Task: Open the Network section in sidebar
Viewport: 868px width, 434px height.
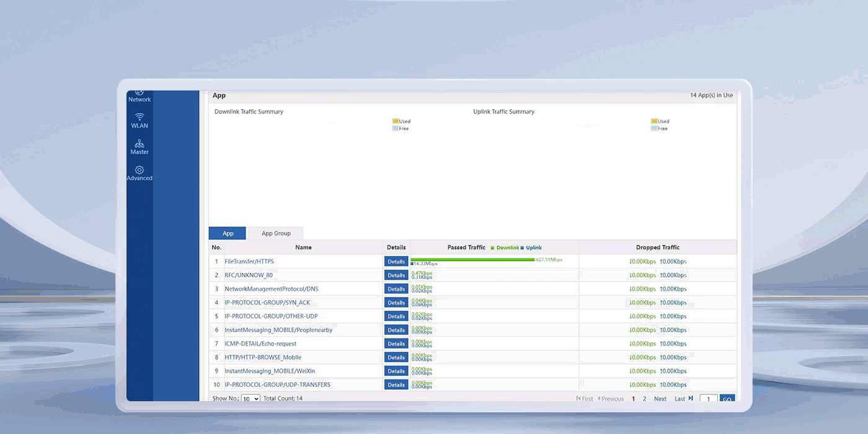Action: [x=139, y=97]
